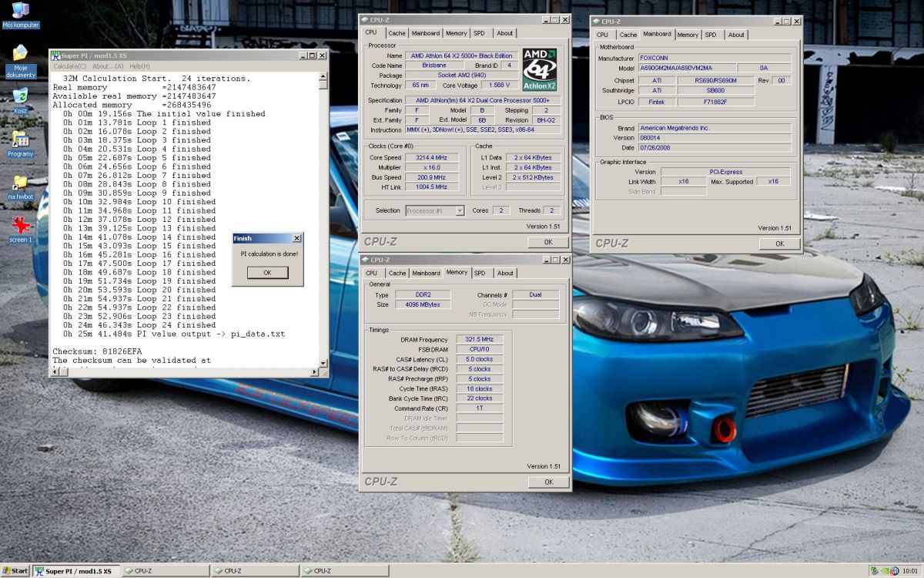This screenshot has width=924, height=578.
Task: Click OK in the CPU-Z Memory window
Action: [x=548, y=482]
